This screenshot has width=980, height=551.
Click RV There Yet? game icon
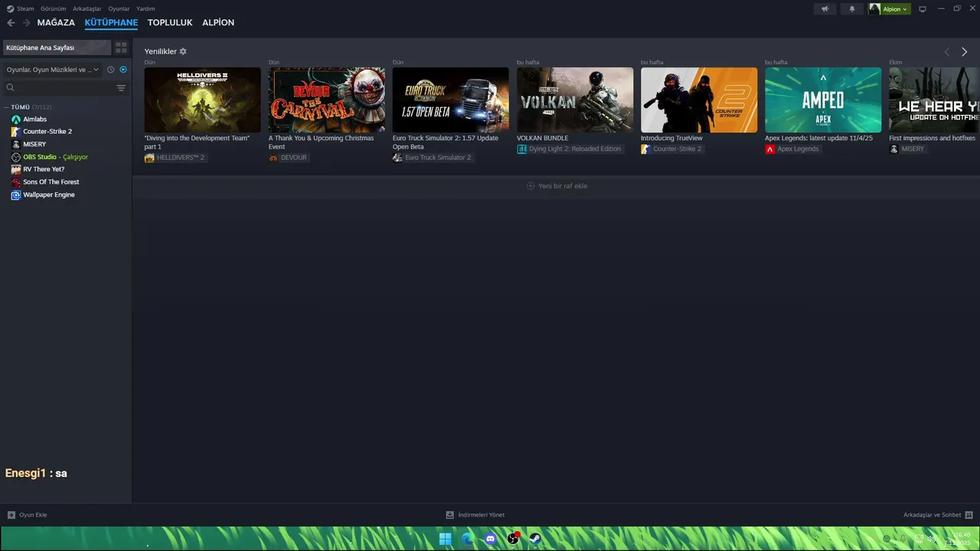point(16,169)
